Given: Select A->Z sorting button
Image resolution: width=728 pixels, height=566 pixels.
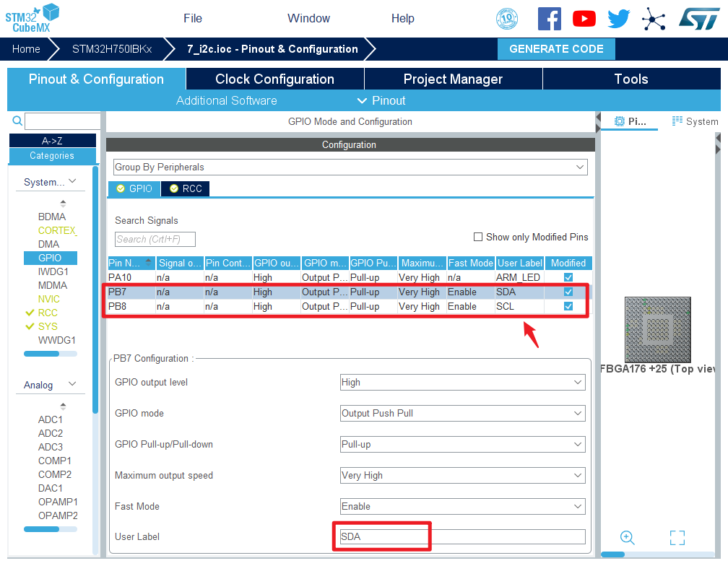Looking at the screenshot, I should (52, 141).
